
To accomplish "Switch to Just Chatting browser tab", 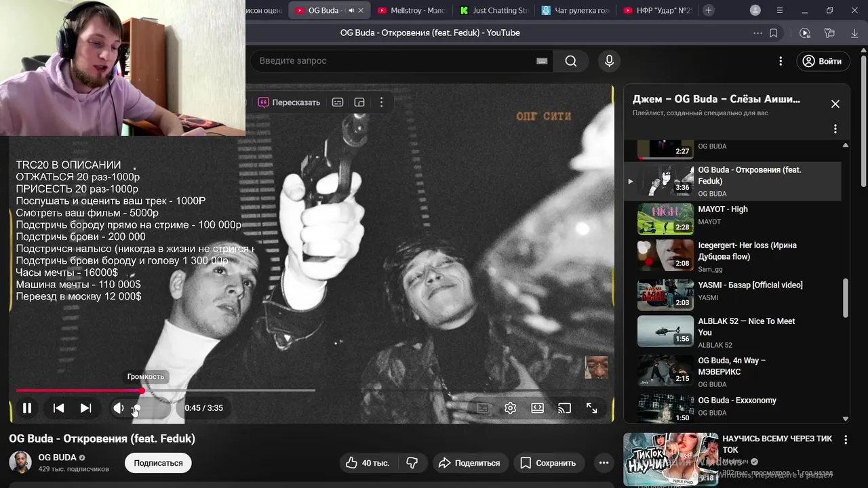I will [494, 10].
